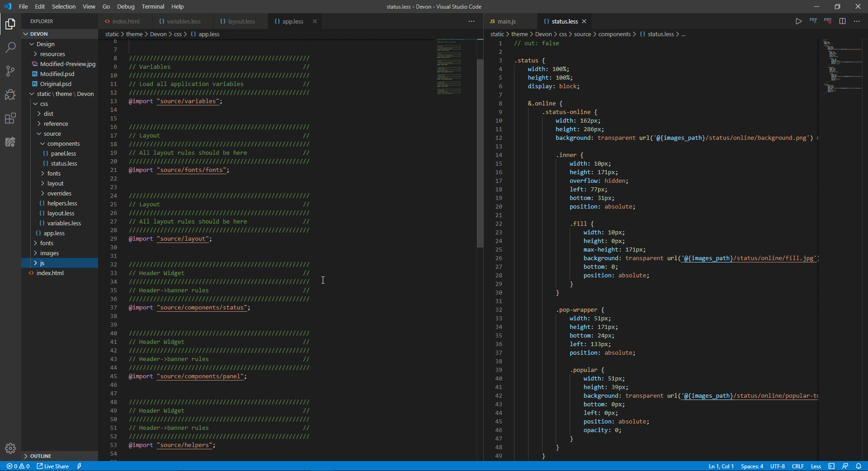Open Live Share view in activity bar
This screenshot has width=868, height=471.
click(x=10, y=142)
